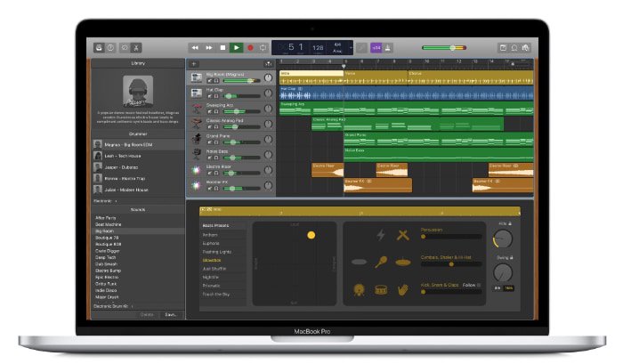Toggle the Cycle loop button
The image size is (623, 364).
pos(263,48)
